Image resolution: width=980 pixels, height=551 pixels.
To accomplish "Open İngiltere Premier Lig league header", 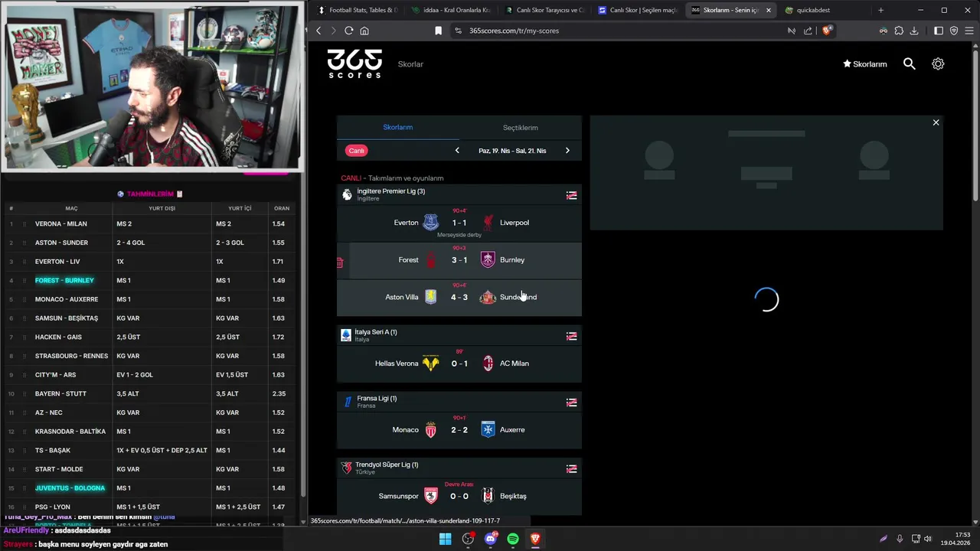I will point(459,194).
